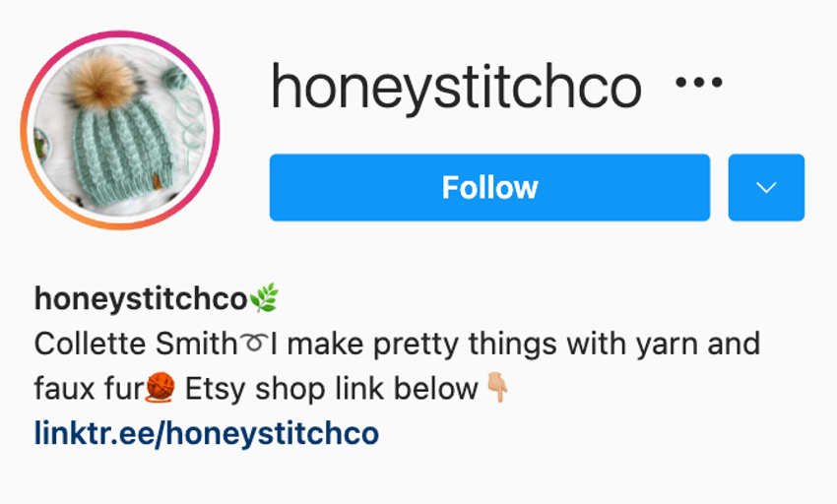Click the teal knit hat in avatar
The width and height of the screenshot is (837, 504).
(123, 151)
